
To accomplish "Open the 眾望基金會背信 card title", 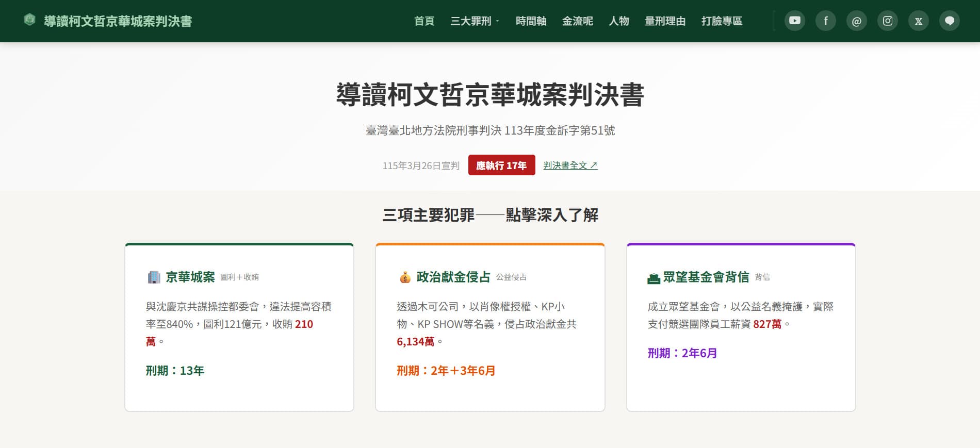I will (706, 277).
